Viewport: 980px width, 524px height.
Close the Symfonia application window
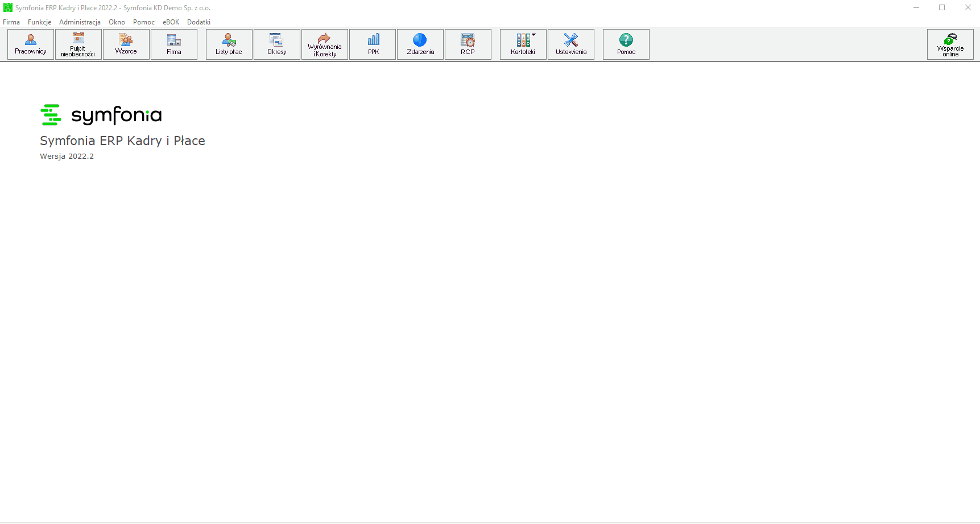(967, 8)
